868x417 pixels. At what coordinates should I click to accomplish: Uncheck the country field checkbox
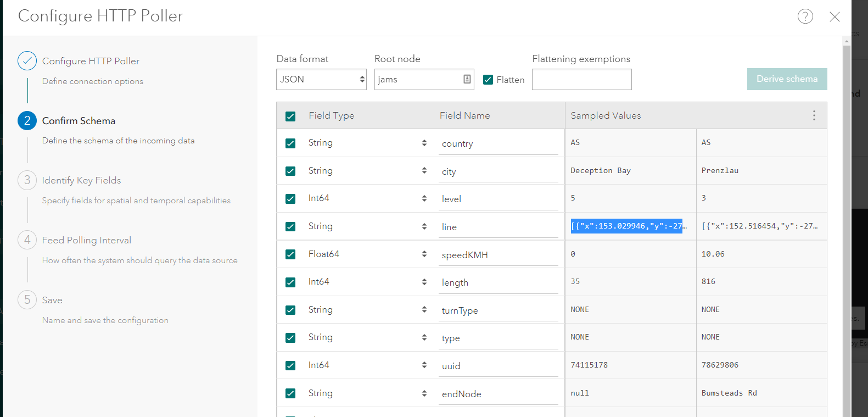coord(290,143)
